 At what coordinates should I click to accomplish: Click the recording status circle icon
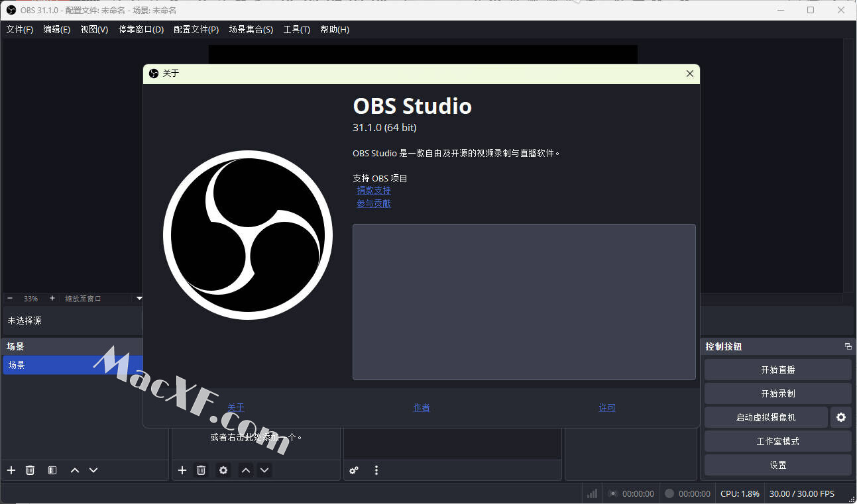[x=669, y=493]
